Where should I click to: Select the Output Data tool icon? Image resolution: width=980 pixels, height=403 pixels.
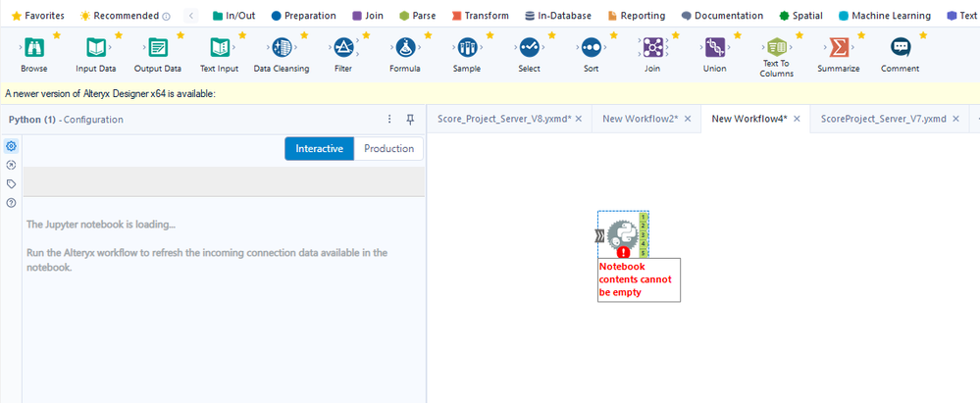[158, 47]
